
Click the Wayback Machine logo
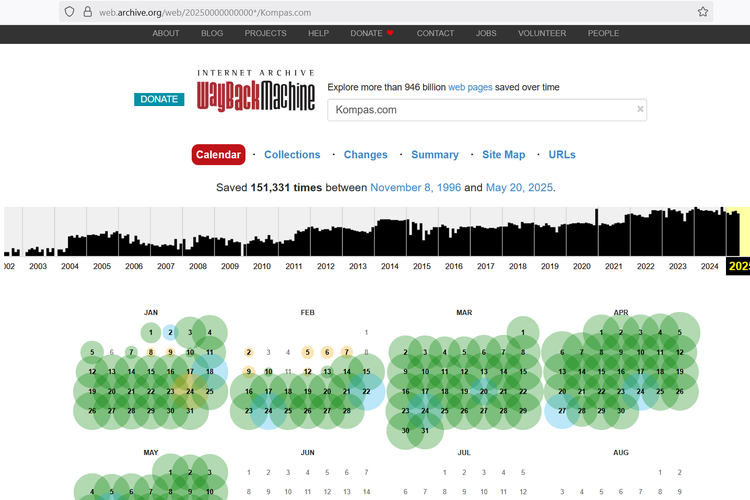click(255, 92)
